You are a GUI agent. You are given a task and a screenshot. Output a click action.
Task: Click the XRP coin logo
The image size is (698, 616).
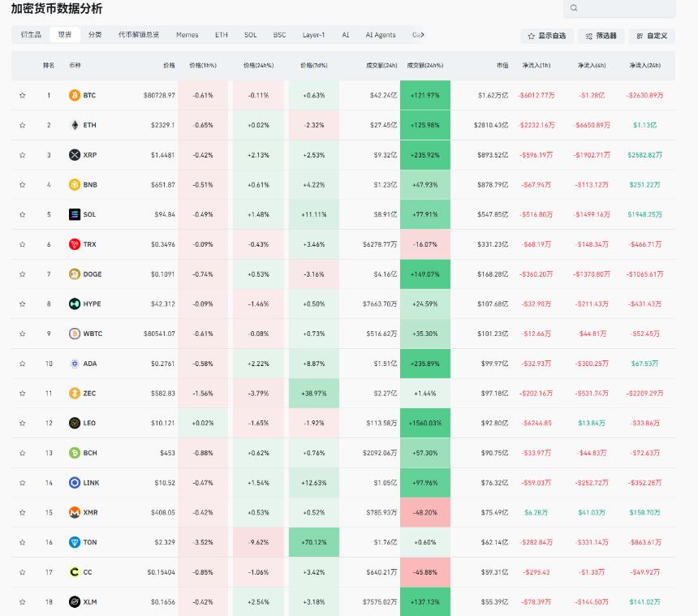[x=75, y=155]
